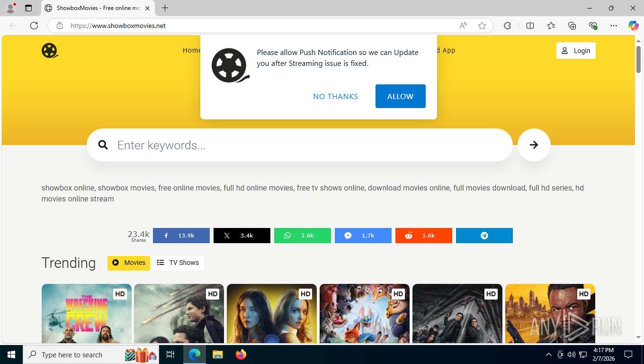This screenshot has width=644, height=364.
Task: Share on WhatsApp 2.8k button
Action: click(x=302, y=236)
